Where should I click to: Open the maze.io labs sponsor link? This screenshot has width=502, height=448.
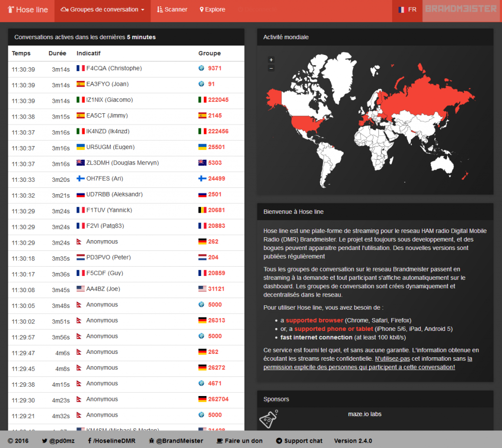(365, 414)
